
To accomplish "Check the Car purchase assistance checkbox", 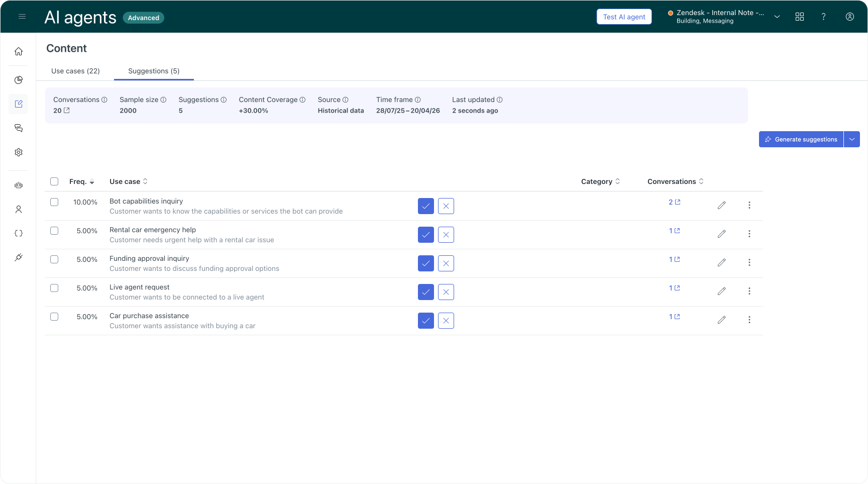I will pos(54,317).
